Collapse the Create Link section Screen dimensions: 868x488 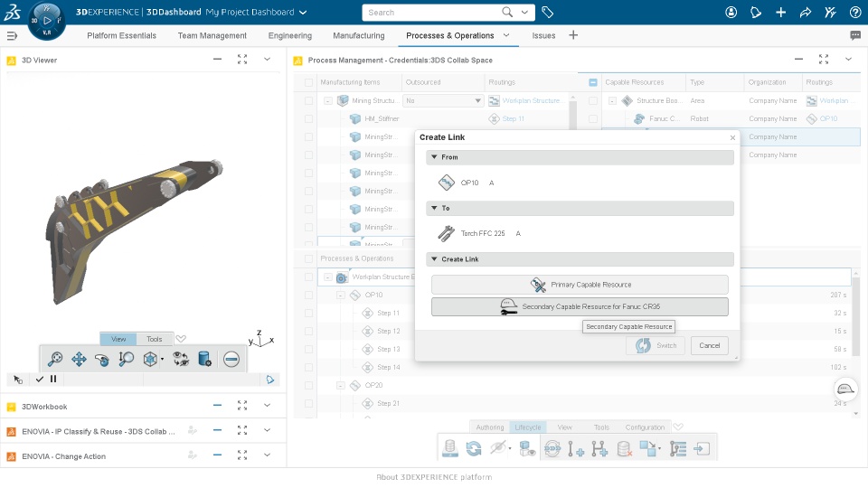[x=435, y=259]
